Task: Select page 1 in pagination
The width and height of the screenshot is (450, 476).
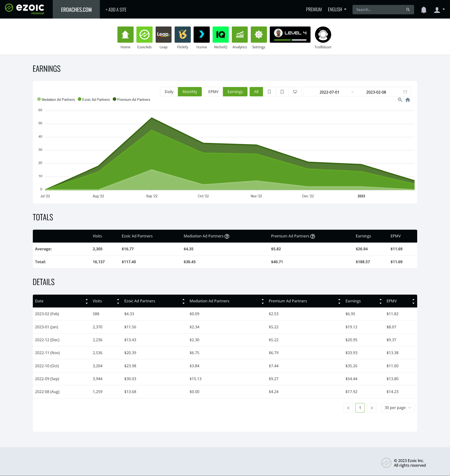Action: [360, 408]
